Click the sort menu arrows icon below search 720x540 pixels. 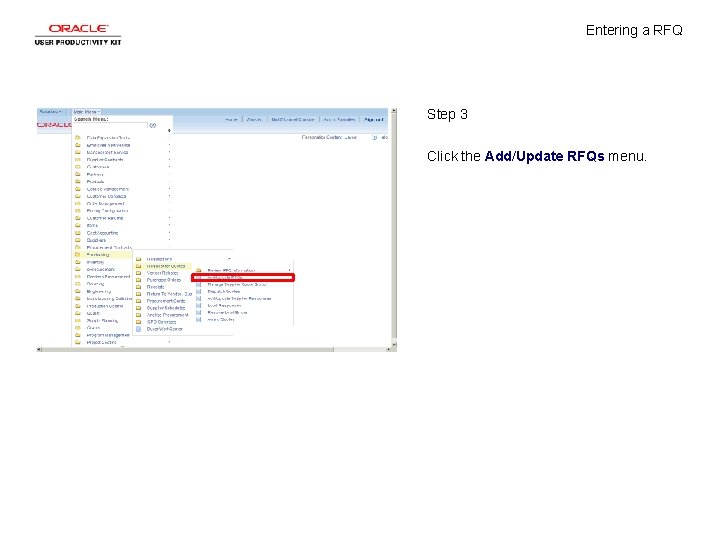[169, 131]
